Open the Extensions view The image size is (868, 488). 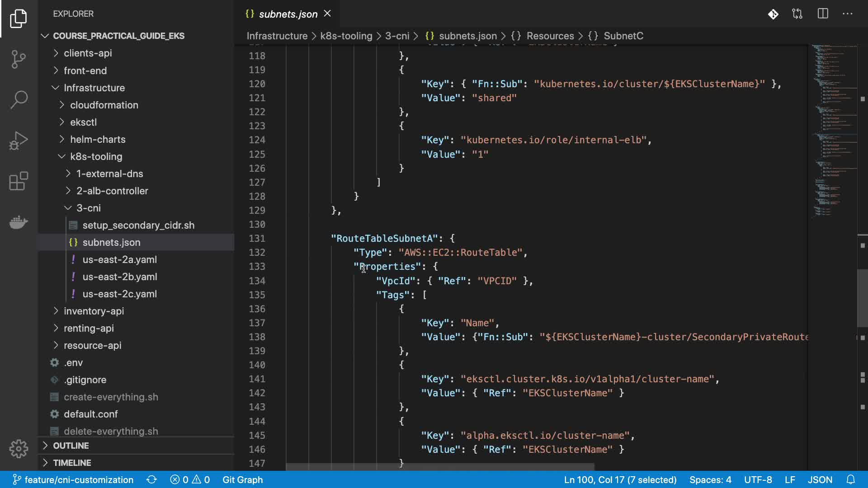19,181
